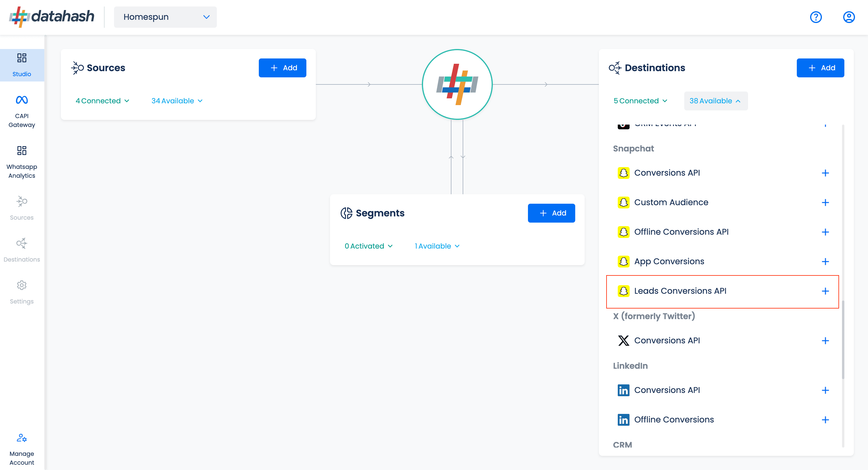The width and height of the screenshot is (868, 470).
Task: Click Add button in Sources card
Action: [282, 68]
